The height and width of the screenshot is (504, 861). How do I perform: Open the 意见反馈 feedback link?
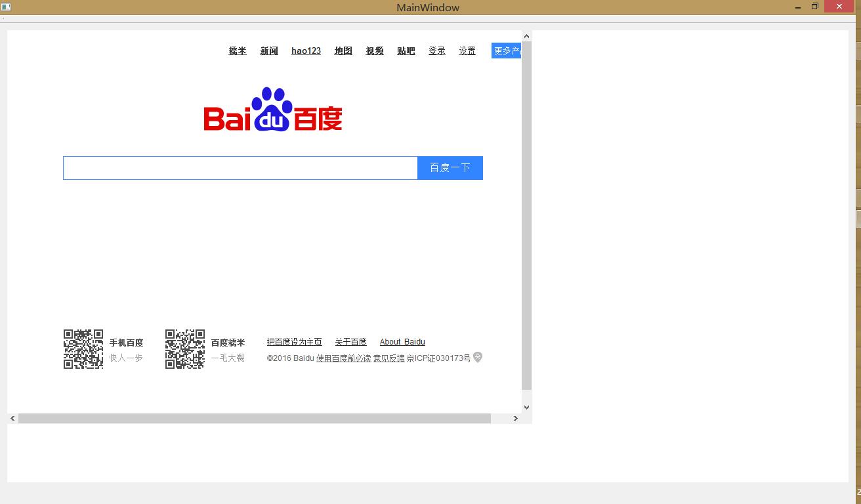[389, 358]
